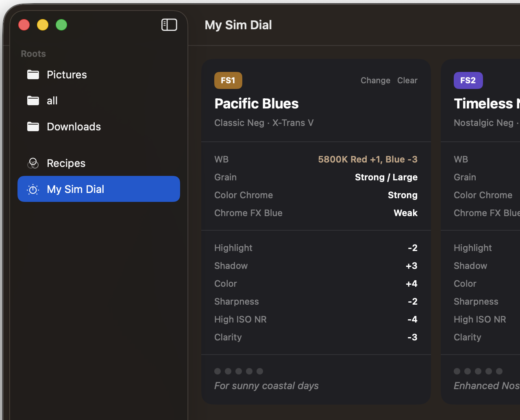This screenshot has height=420, width=520.
Task: Set Pacific Blues rating to five dots
Action: click(x=260, y=371)
